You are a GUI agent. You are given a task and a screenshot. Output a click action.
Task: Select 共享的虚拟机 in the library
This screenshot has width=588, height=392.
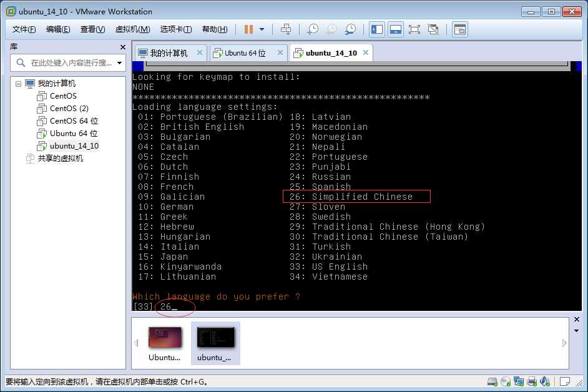pyautogui.click(x=60, y=159)
